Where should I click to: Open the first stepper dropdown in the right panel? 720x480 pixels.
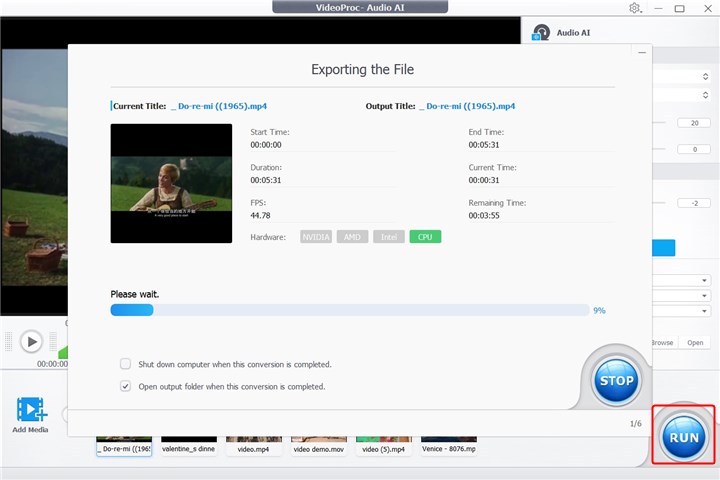705,76
